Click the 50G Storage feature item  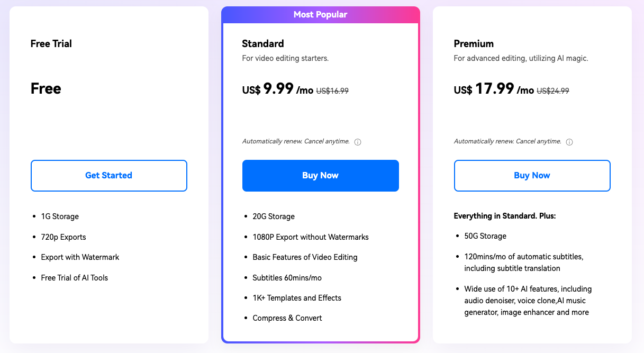[x=485, y=236]
